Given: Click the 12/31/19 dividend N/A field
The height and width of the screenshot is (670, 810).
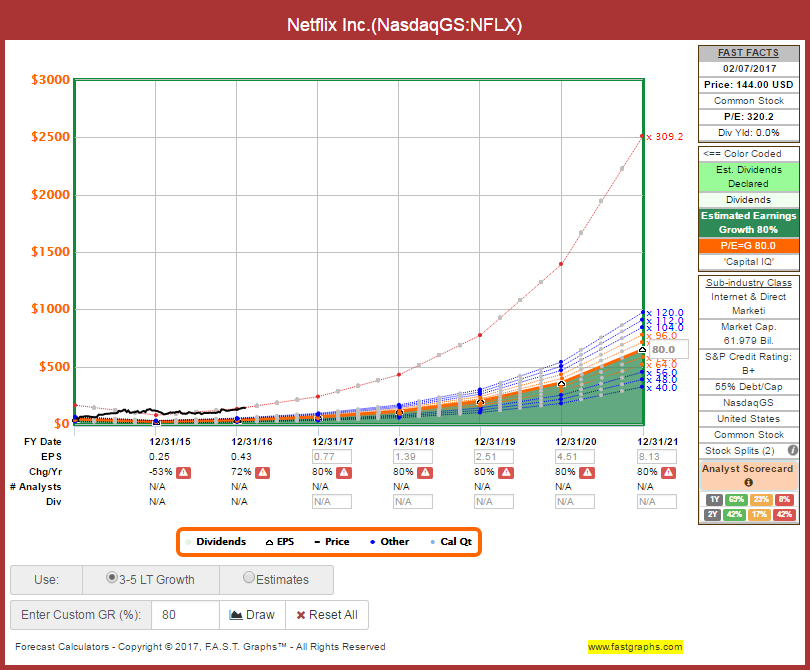Looking at the screenshot, I should tap(494, 502).
